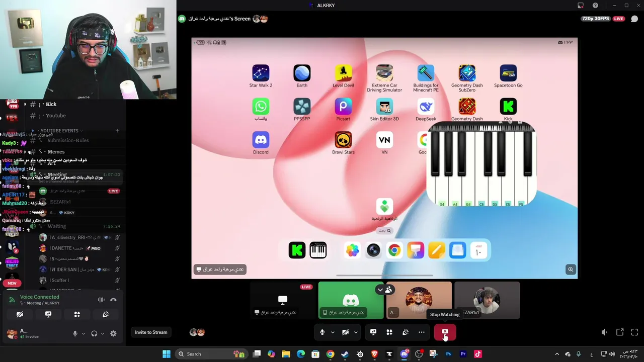The width and height of the screenshot is (644, 362).
Task: Open input device arrow beside user panel microphone
Action: (84, 333)
